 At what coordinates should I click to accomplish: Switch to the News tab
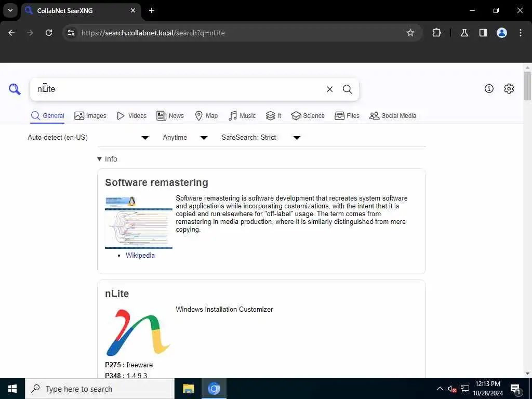pyautogui.click(x=170, y=116)
